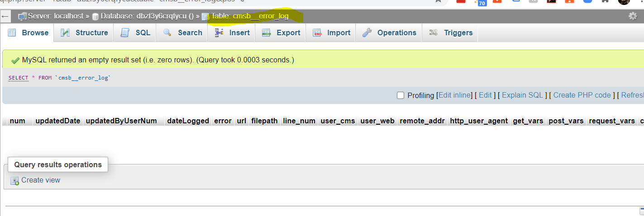
Task: Click the http_user_agent column header
Action: pos(478,121)
